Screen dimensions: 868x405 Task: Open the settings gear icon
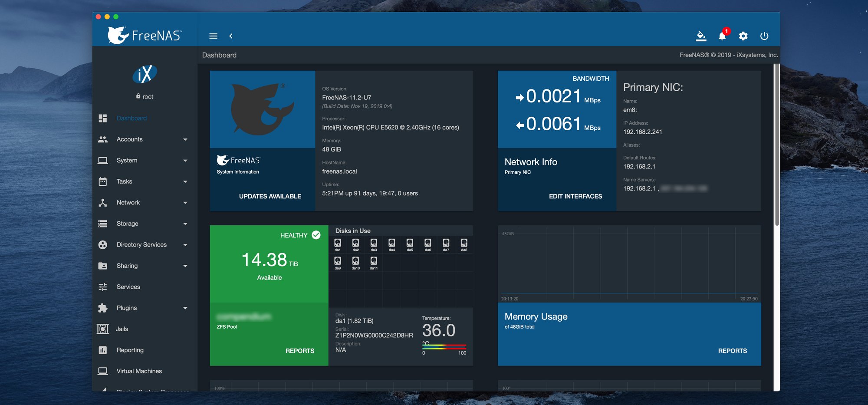point(743,36)
